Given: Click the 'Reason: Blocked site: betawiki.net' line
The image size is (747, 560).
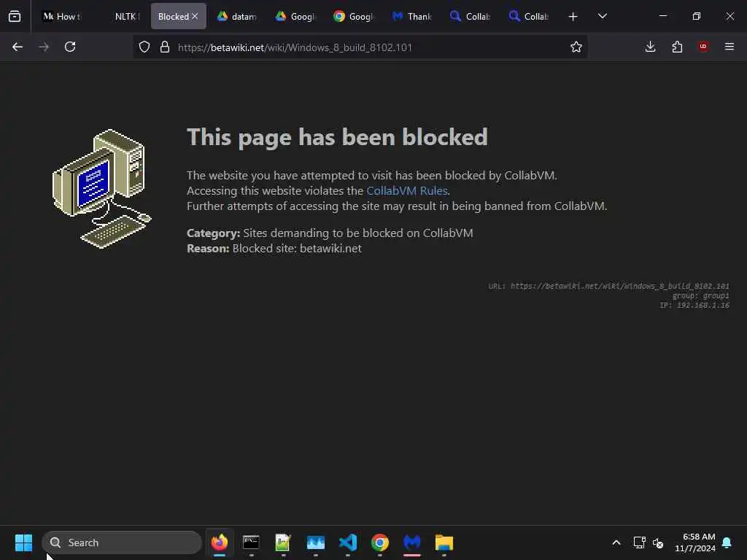Looking at the screenshot, I should click(274, 249).
